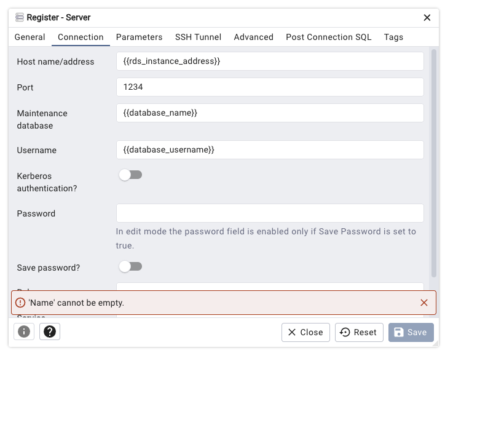
Task: Enable Kerberos authentication toggle
Action: coord(130,175)
